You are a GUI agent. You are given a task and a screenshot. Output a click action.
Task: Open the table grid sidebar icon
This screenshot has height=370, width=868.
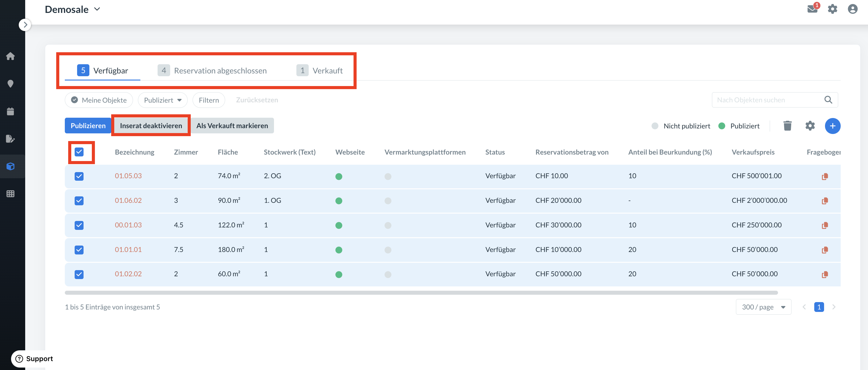pyautogui.click(x=10, y=194)
